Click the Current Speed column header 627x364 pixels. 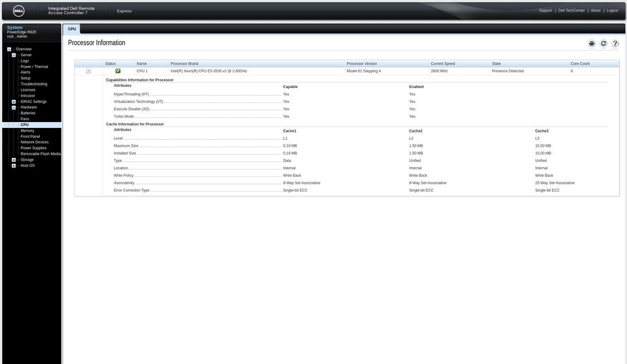tap(443, 63)
